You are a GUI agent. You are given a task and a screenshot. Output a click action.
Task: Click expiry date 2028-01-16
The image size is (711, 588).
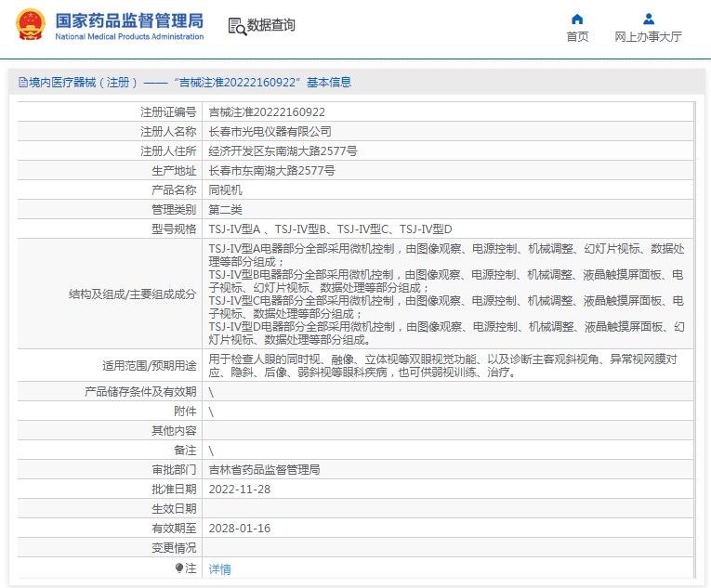[240, 528]
